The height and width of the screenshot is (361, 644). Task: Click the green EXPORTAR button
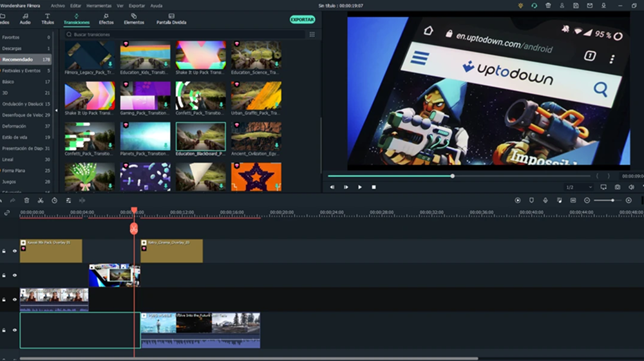pyautogui.click(x=302, y=19)
